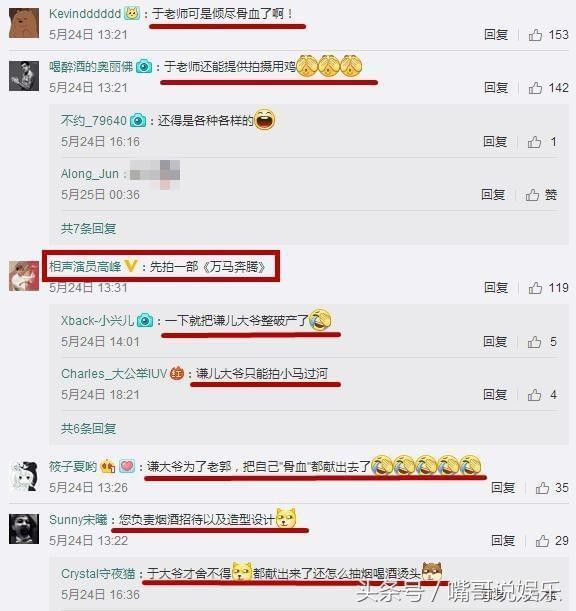Like 不约_79640's reply
Image resolution: width=576 pixels, height=611 pixels.
[534, 142]
